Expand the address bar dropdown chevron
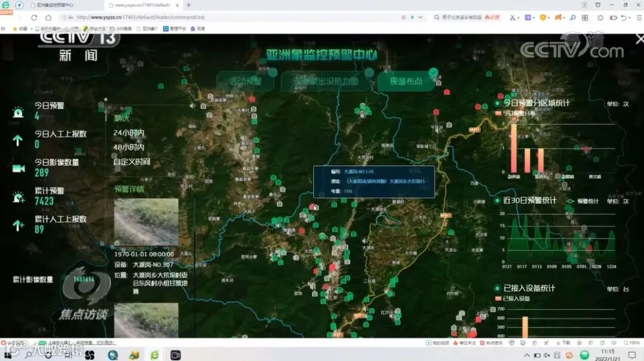This screenshot has width=644, height=361. coord(420,17)
